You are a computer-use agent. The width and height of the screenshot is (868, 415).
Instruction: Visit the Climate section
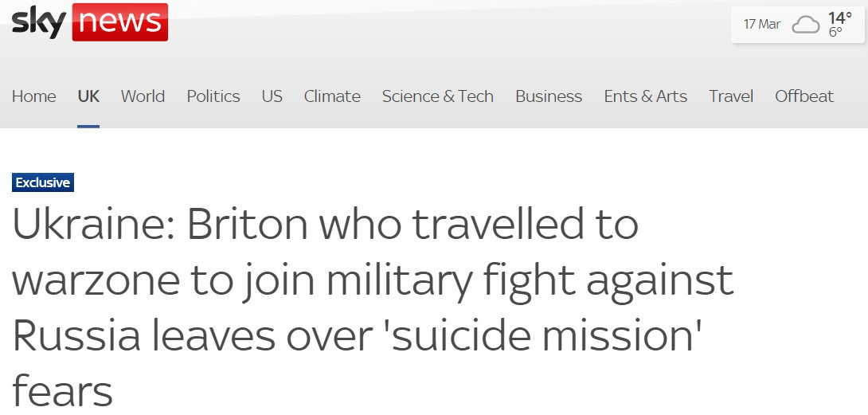pos(332,96)
